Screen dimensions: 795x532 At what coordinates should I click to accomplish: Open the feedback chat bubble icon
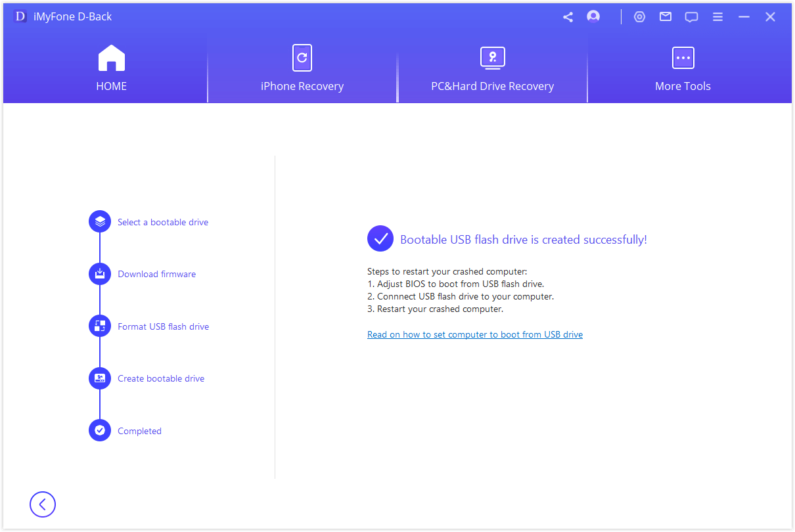point(691,17)
